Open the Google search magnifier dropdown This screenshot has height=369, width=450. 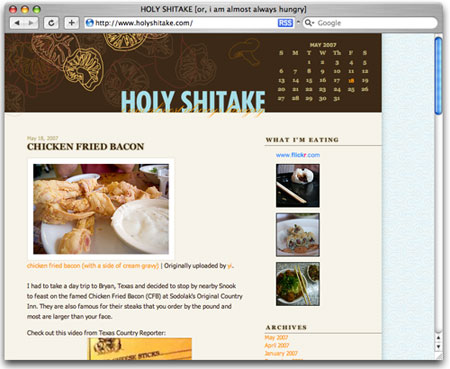[309, 23]
